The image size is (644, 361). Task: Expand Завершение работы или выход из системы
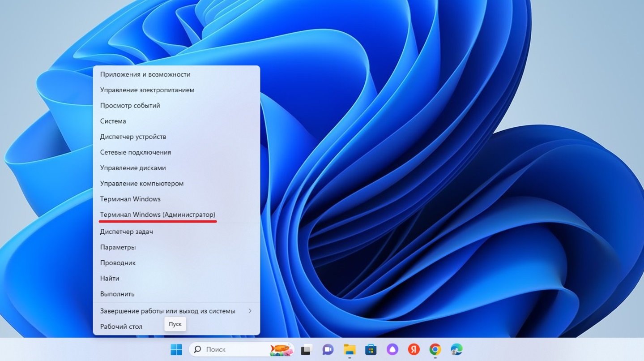[x=176, y=311]
